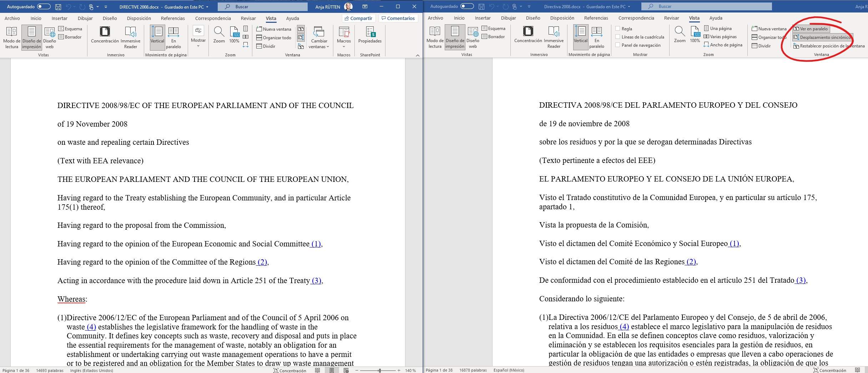Open a Nueva ventana for the document
Screen dimensions: 868x373
(x=274, y=29)
